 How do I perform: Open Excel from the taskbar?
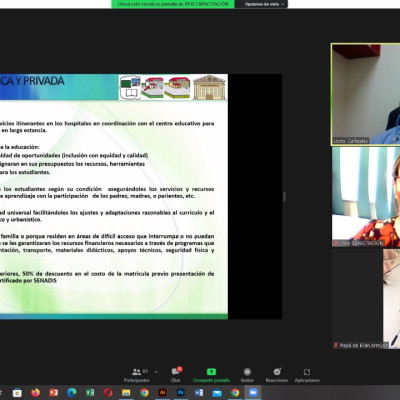[x=90, y=393]
